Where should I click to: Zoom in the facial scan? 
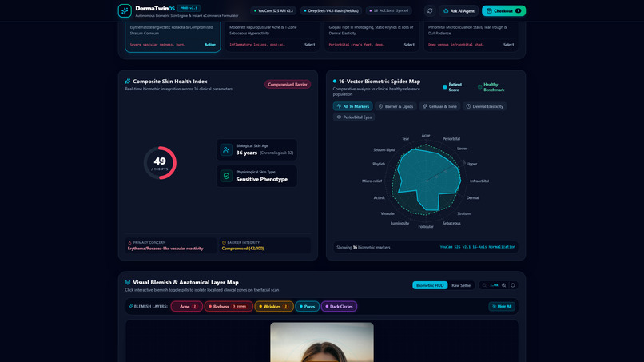[x=504, y=285]
